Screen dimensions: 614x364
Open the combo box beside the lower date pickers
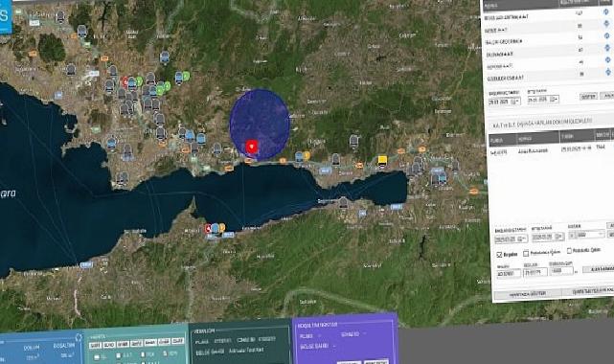[x=586, y=235]
